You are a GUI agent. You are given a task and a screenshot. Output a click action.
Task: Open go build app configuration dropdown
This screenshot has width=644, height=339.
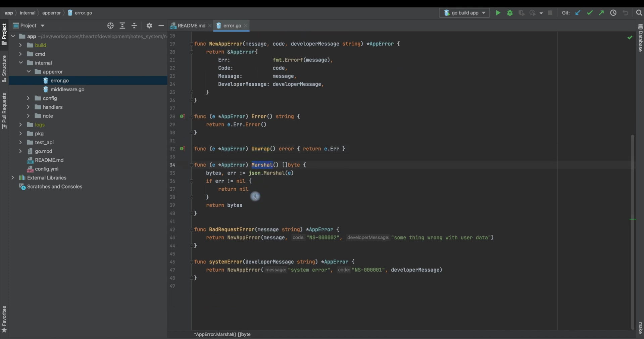464,13
